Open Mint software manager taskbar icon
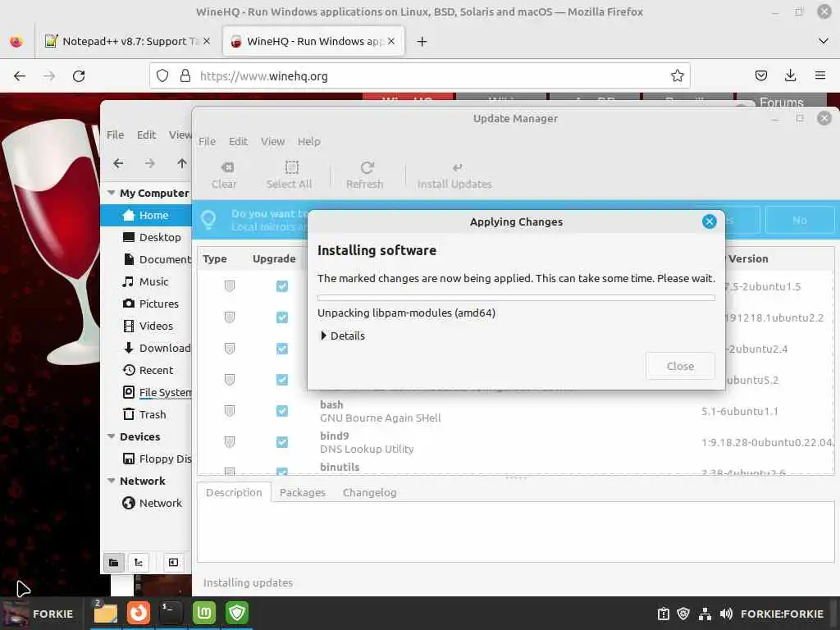The height and width of the screenshot is (630, 840). [x=204, y=613]
